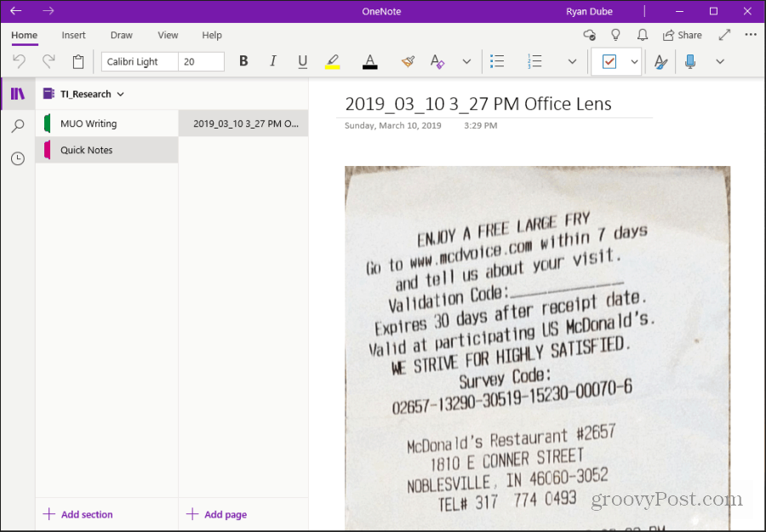Open search in the sidebar

point(18,126)
